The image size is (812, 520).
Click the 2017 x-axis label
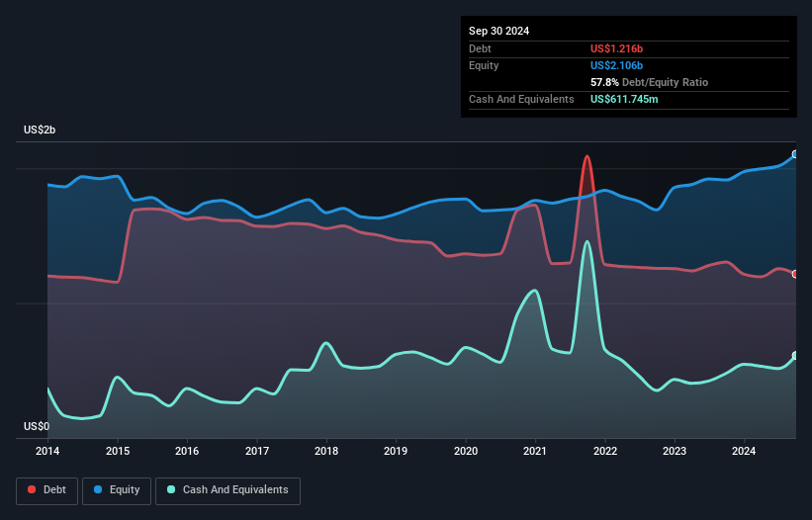click(257, 451)
